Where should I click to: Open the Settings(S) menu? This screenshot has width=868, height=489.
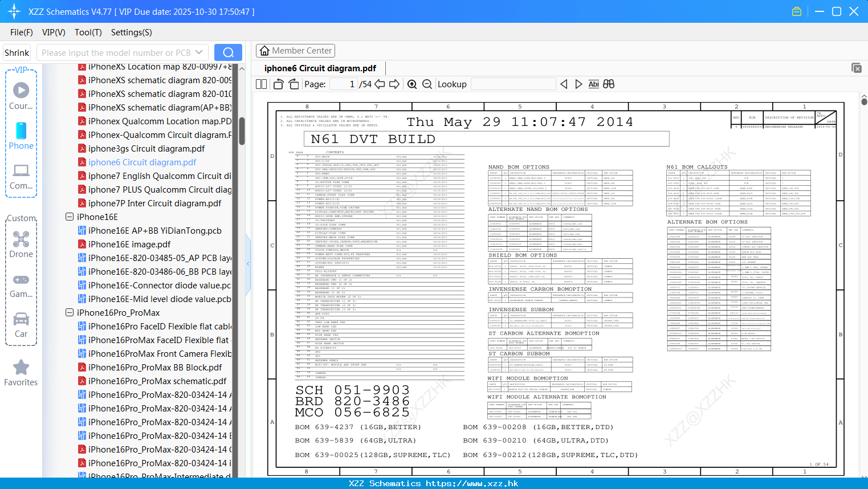(x=132, y=32)
